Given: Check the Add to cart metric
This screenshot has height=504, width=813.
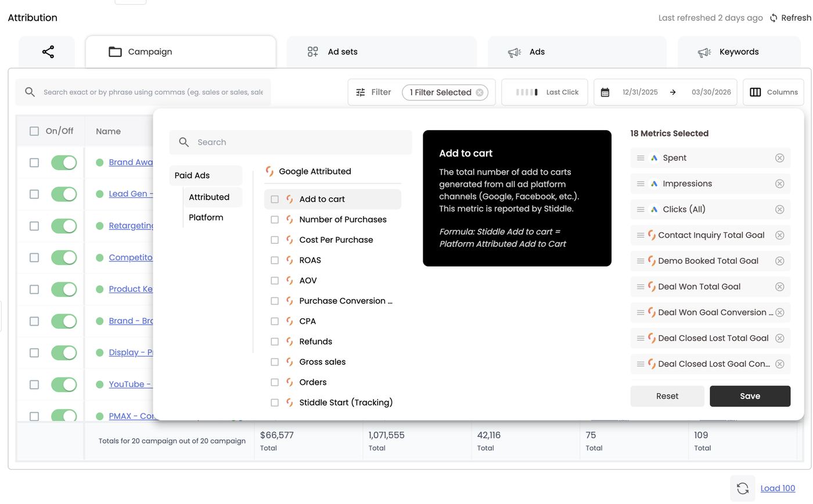Looking at the screenshot, I should (275, 199).
